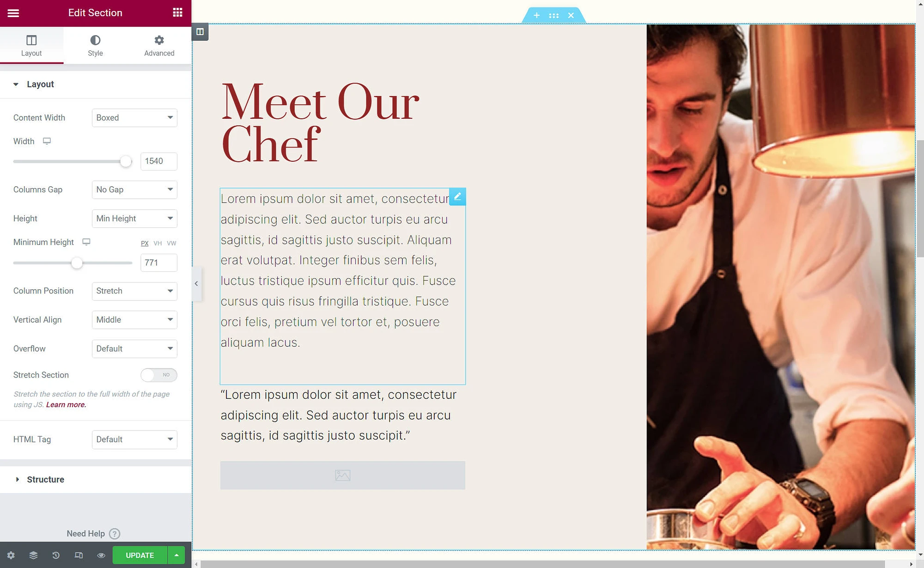The height and width of the screenshot is (568, 924).
Task: Select the Layout tab
Action: pos(31,45)
